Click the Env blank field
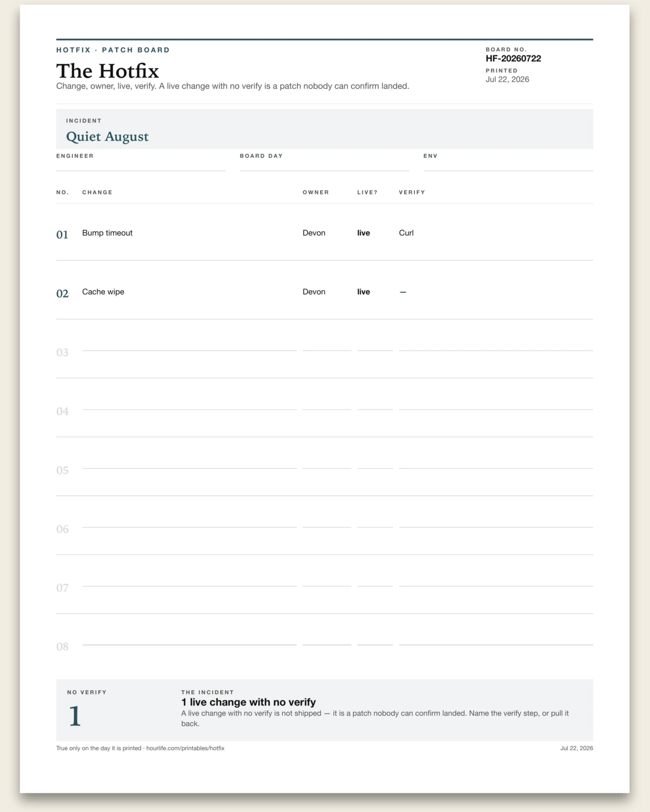The image size is (650, 812). [x=508, y=166]
